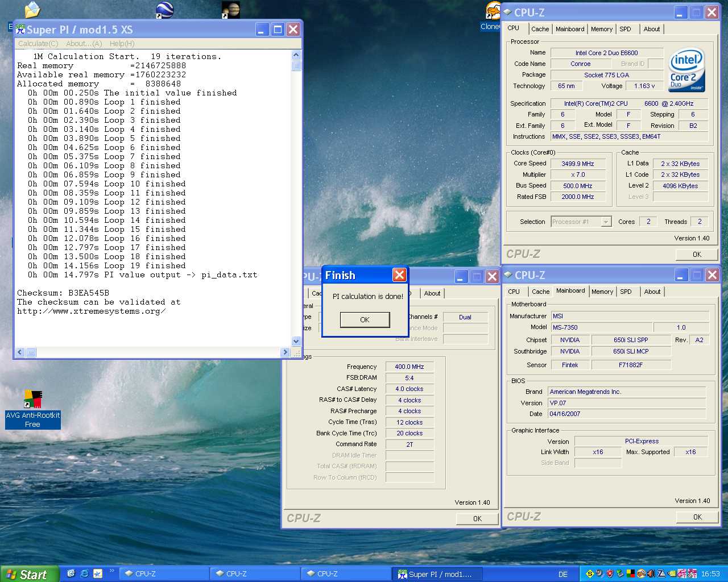Viewport: 728px width, 582px height.
Task: Open Help(H) menu in Super PI
Action: point(122,43)
